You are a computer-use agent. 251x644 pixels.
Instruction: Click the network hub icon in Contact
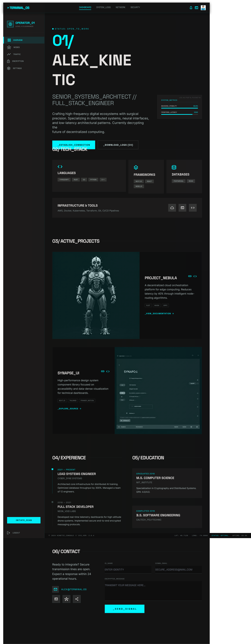(66, 599)
